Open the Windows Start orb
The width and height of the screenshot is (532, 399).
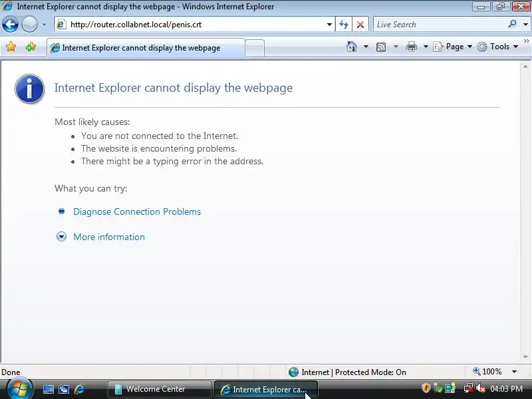click(19, 389)
